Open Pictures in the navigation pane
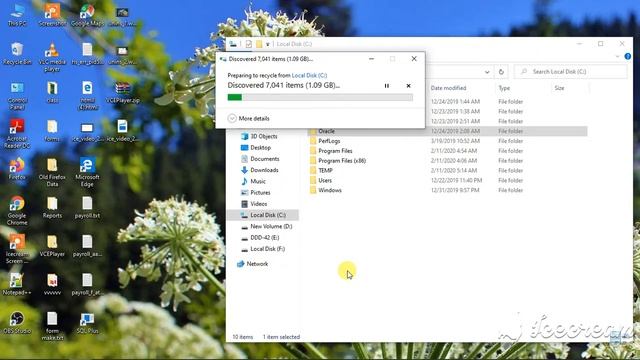Screen dimensions: 640x360 [260, 192]
